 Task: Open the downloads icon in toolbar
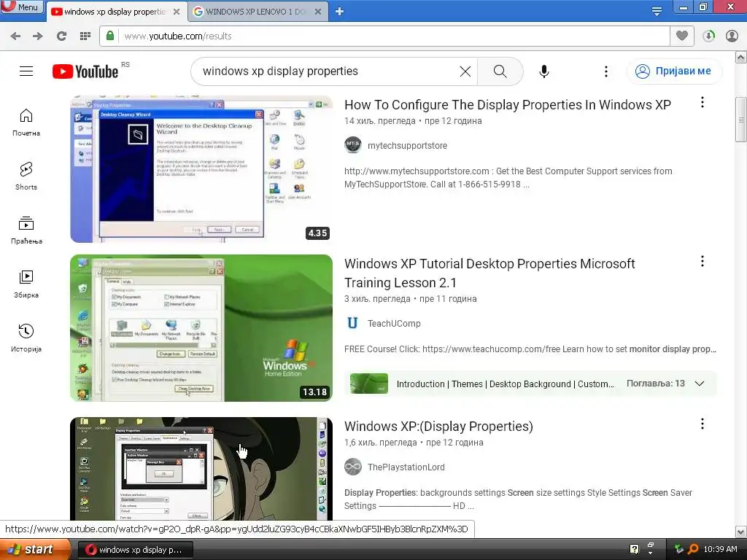point(708,36)
